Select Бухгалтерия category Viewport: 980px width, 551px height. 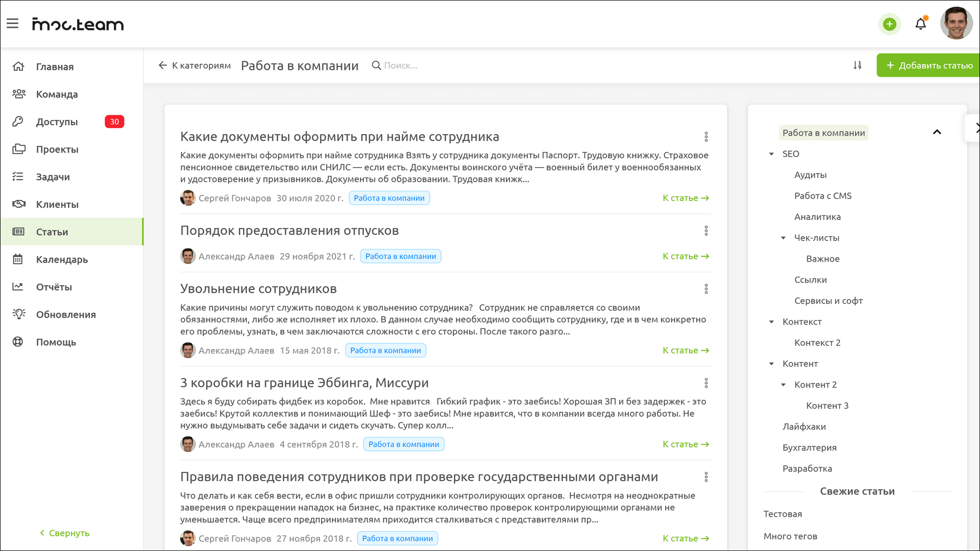809,447
